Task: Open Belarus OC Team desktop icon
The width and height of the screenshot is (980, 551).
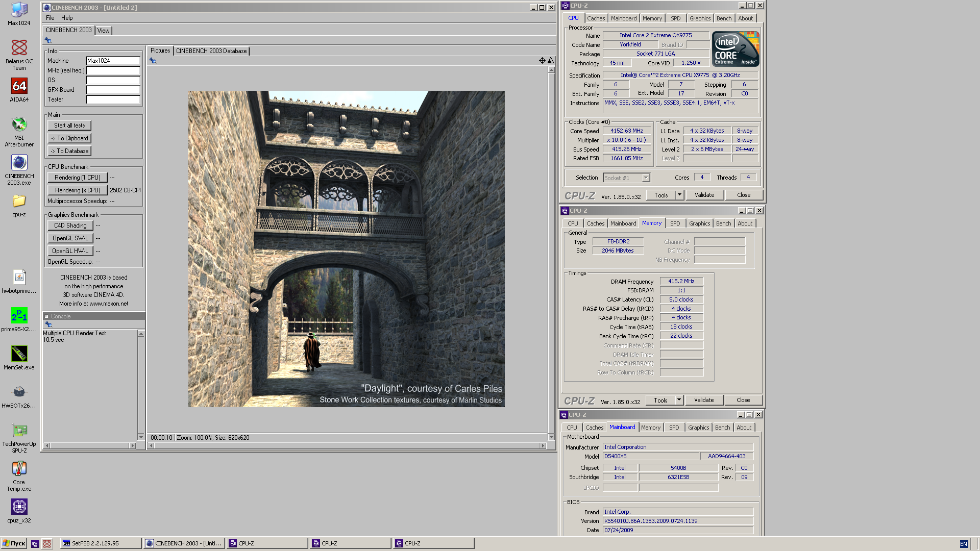Action: pyautogui.click(x=19, y=55)
